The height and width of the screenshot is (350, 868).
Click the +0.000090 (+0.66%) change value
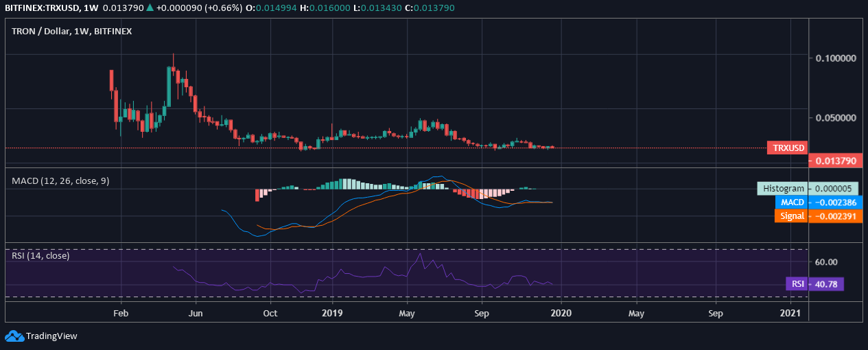(199, 8)
